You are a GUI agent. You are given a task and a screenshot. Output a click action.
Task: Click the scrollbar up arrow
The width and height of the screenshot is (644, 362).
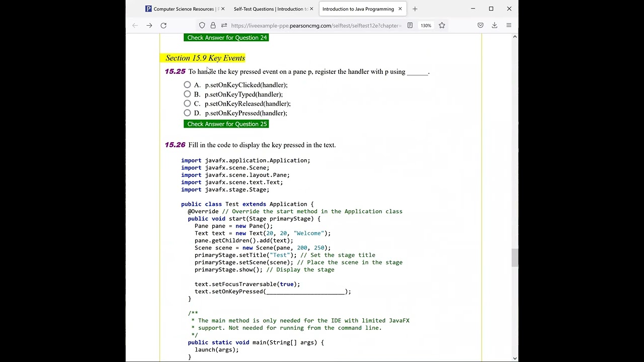514,37
